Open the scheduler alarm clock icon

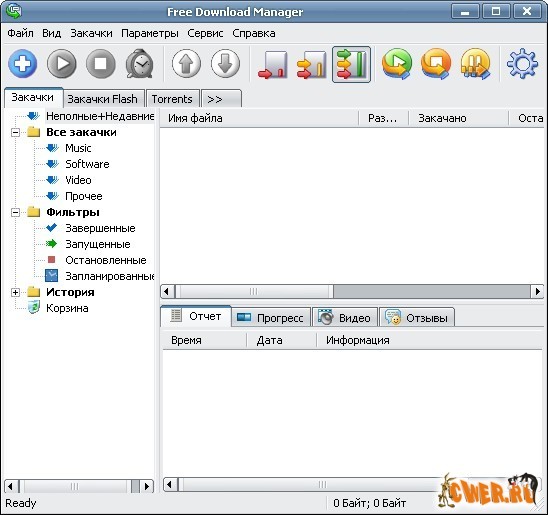tap(140, 64)
